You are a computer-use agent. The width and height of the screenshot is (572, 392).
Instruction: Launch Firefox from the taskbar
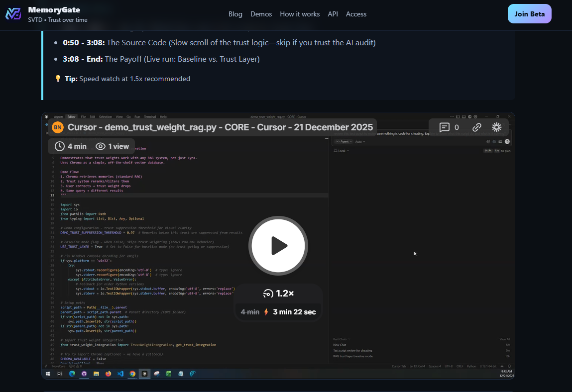109,374
